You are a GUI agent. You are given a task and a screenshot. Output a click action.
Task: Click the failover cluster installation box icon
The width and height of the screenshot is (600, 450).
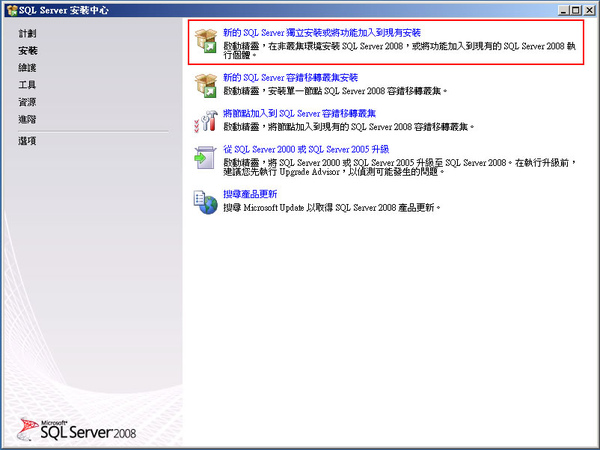point(206,86)
